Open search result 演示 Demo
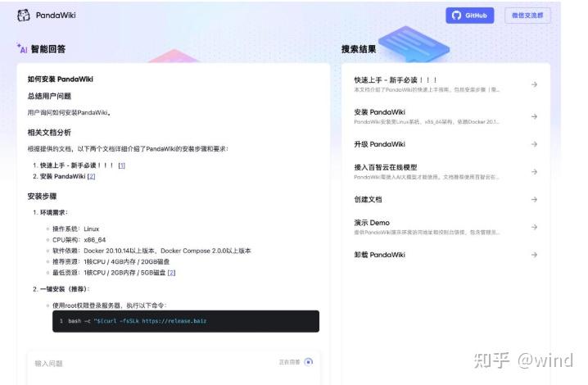This screenshot has height=385, width=588. (446, 227)
